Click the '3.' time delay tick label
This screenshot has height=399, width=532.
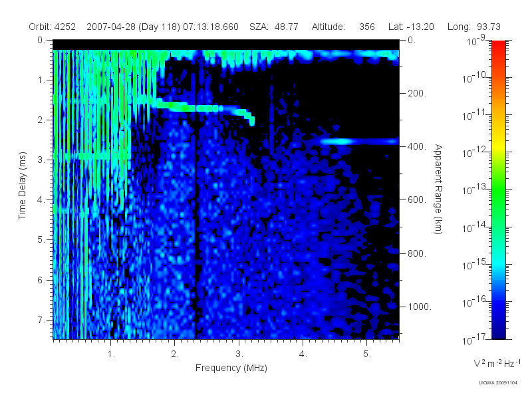click(41, 160)
